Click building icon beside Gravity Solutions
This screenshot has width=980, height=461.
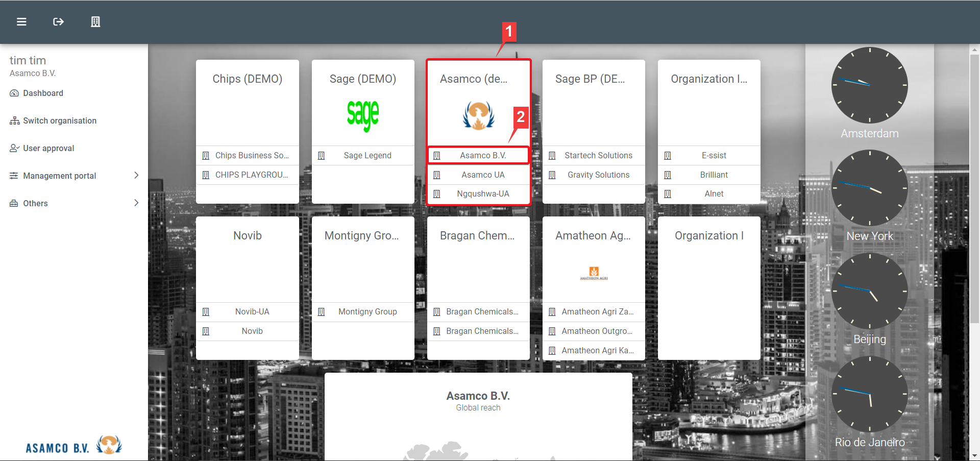point(552,175)
